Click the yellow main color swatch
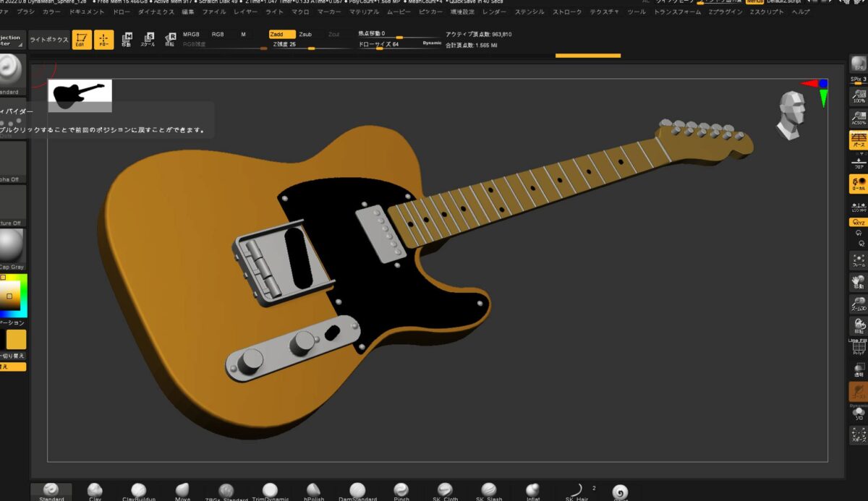Image resolution: width=868 pixels, height=501 pixels. click(x=16, y=340)
